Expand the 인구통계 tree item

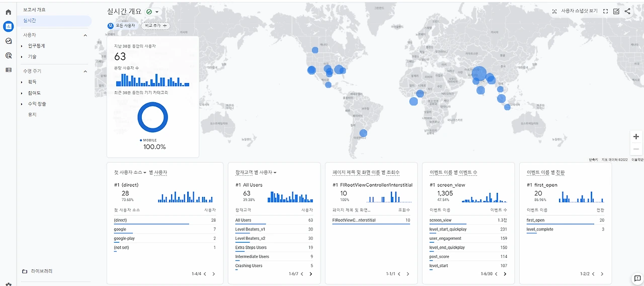pos(22,46)
